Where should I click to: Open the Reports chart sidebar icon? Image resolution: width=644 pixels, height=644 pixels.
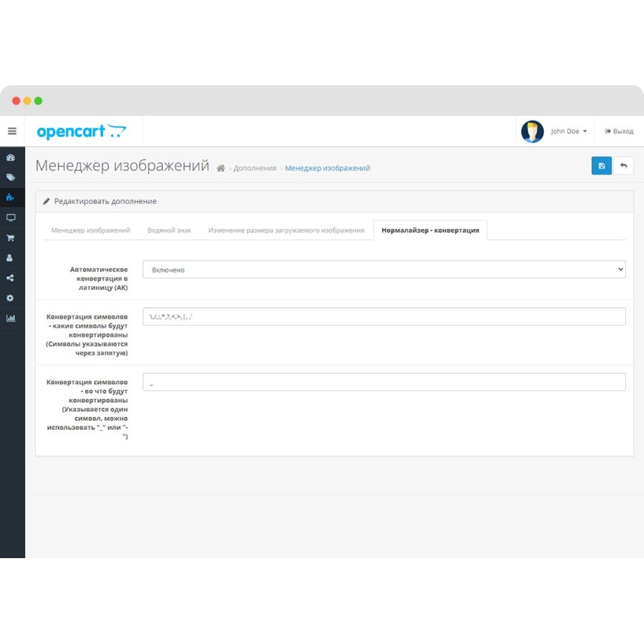point(11,318)
